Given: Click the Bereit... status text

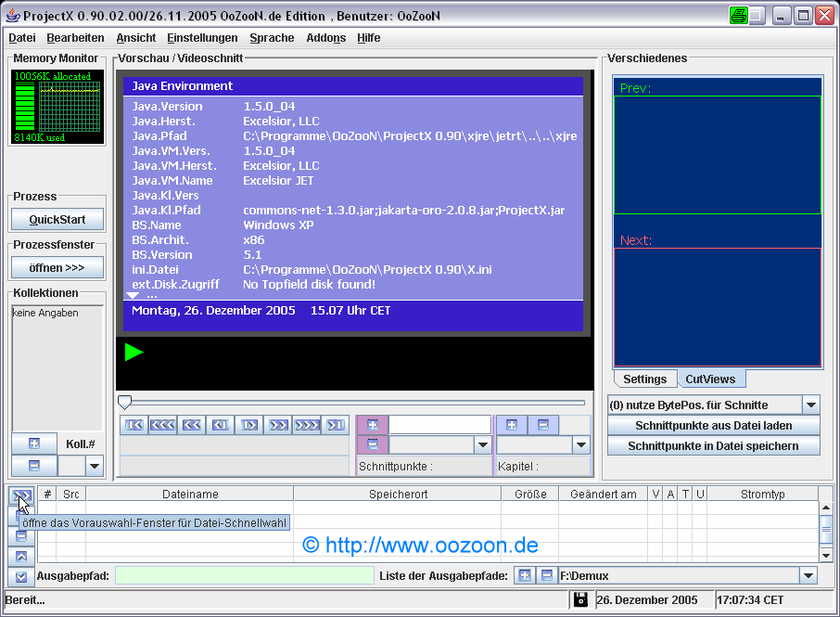Looking at the screenshot, I should (x=25, y=600).
